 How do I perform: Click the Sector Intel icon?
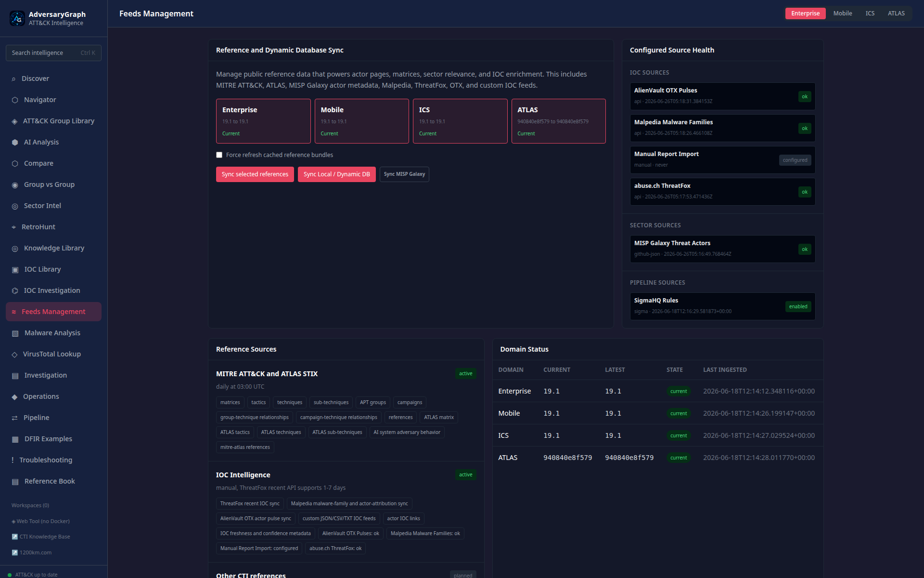(15, 206)
